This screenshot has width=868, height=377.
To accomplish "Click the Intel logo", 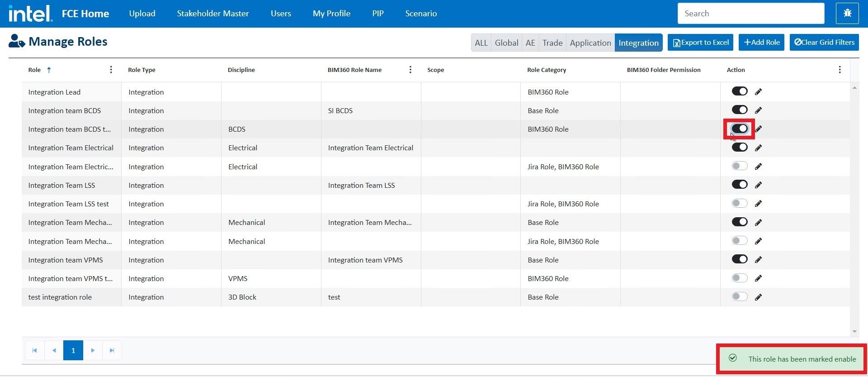I will pyautogui.click(x=30, y=14).
